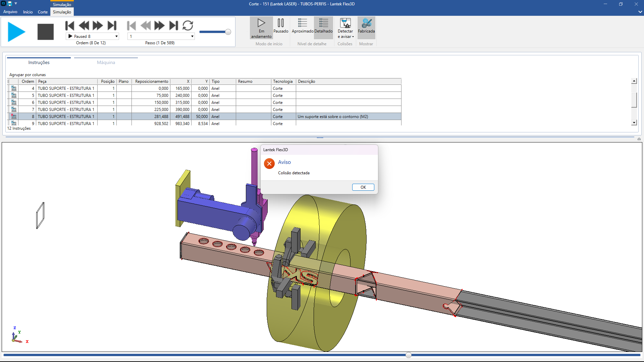This screenshot has height=362, width=644.
Task: Click the save icon in title bar
Action: tap(10, 4)
